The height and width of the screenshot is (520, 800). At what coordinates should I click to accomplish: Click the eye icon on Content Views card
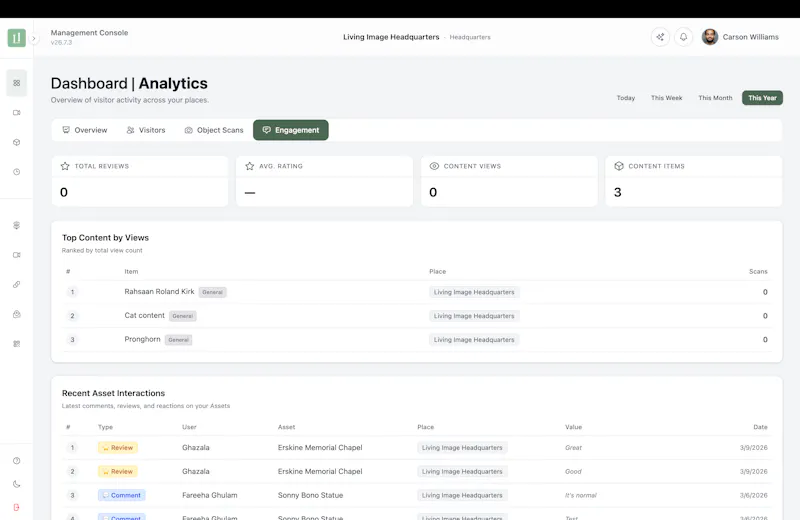(x=434, y=166)
